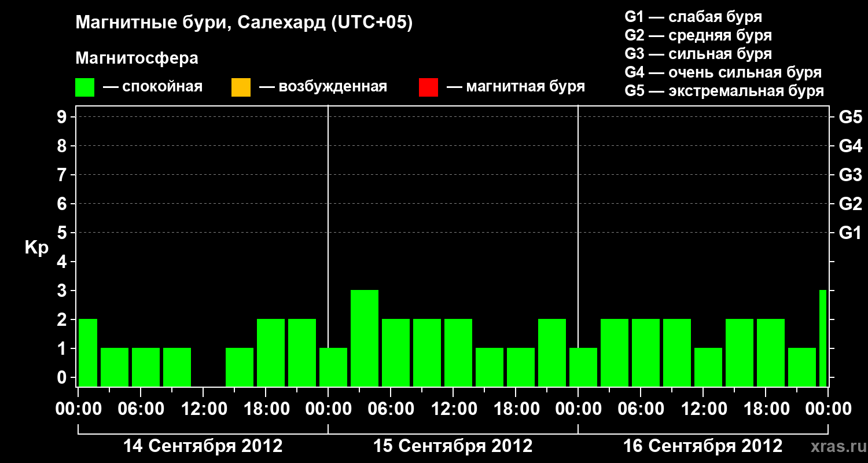Viewport: 868px width, 463px height.
Task: Click the '18:00' time label above 15 Сентября
Action: (516, 409)
